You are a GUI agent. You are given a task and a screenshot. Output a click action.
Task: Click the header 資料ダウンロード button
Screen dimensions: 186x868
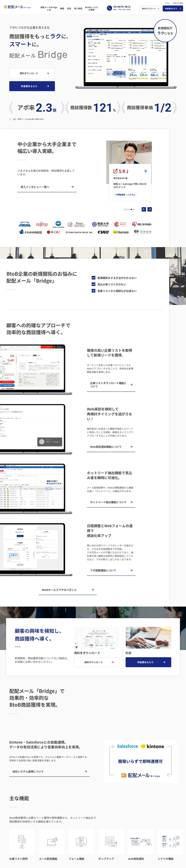pyautogui.click(x=150, y=8)
